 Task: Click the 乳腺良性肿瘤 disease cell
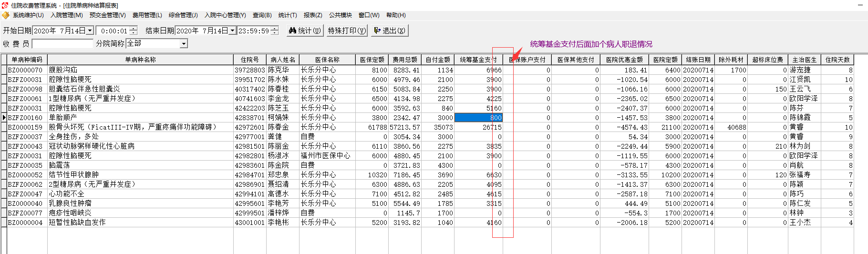pyautogui.click(x=140, y=203)
